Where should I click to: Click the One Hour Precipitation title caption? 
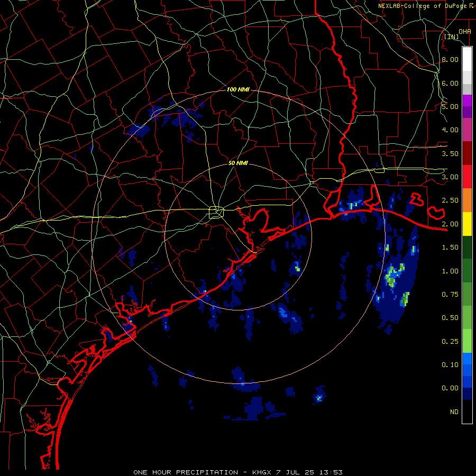pos(238,472)
